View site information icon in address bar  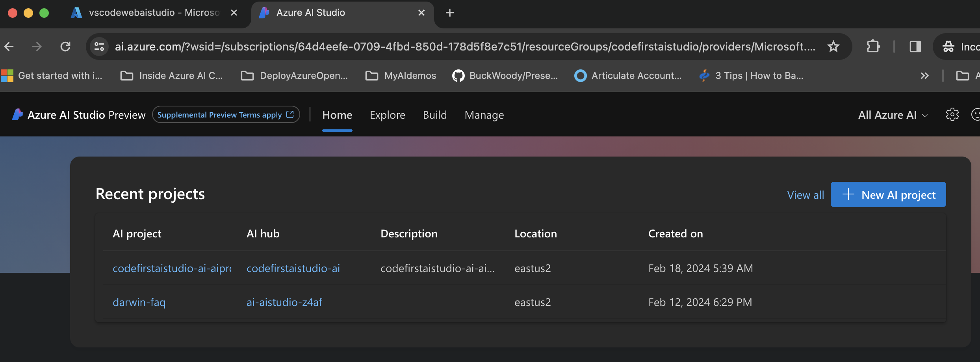99,47
